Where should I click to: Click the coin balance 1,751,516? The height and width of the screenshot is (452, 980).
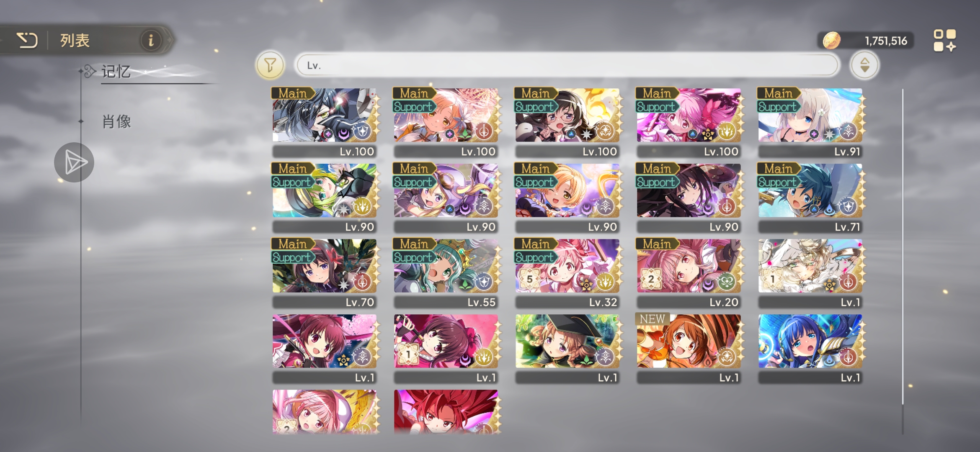click(x=886, y=41)
